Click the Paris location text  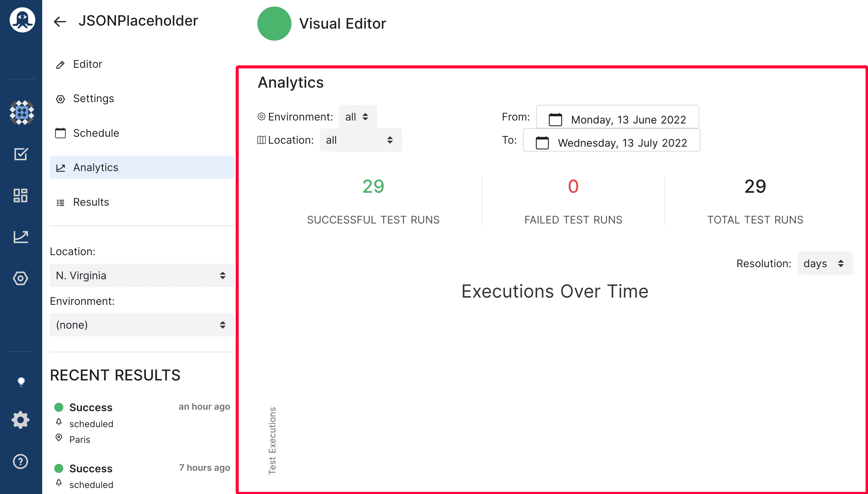click(x=80, y=439)
